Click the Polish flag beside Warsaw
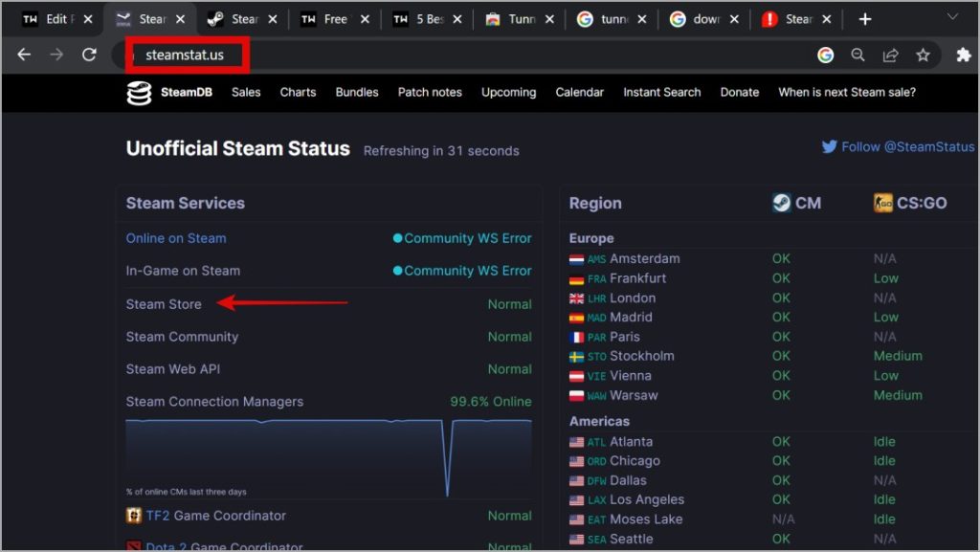The height and width of the screenshot is (552, 980). tap(576, 396)
